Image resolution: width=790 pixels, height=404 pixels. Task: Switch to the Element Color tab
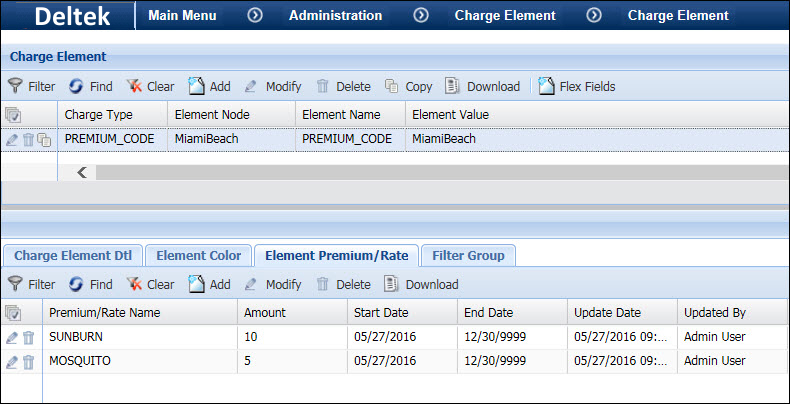pyautogui.click(x=198, y=256)
